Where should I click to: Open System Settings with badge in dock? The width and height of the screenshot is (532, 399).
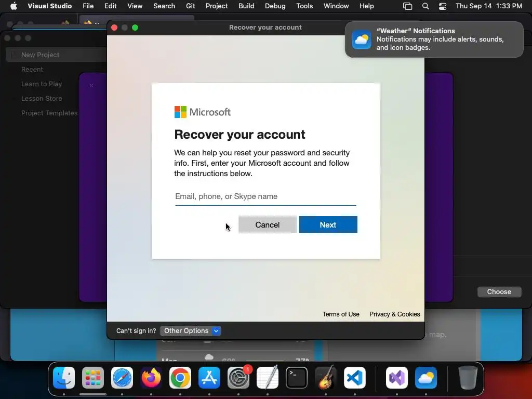(238, 378)
